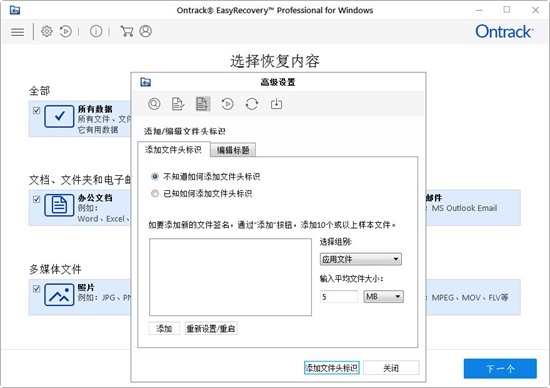
Task: Click the app icon in title bar
Action: 15,10
